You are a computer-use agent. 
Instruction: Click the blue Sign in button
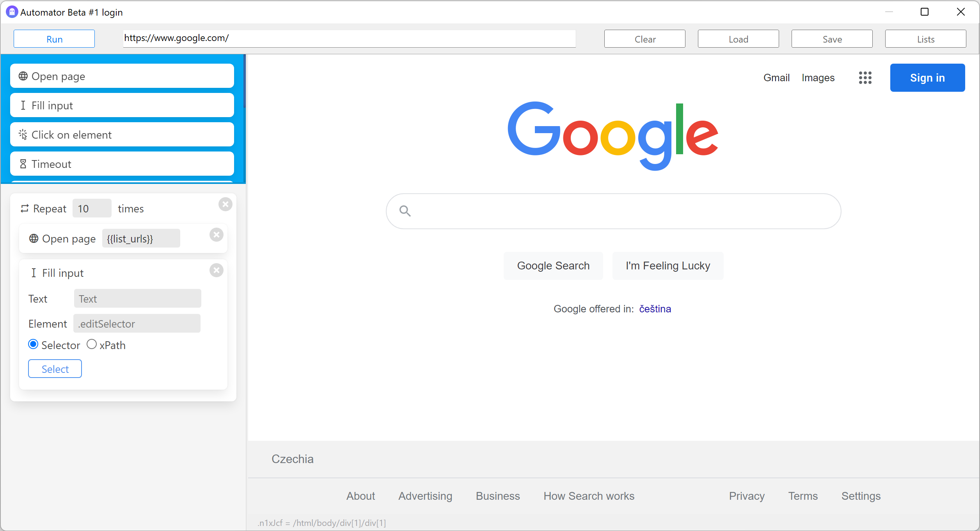[927, 78]
